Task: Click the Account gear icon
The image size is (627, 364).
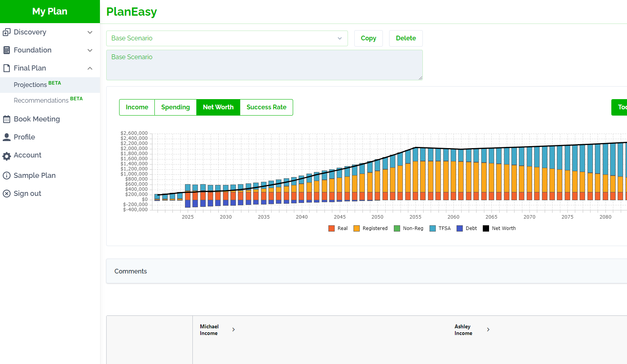Action: click(7, 156)
